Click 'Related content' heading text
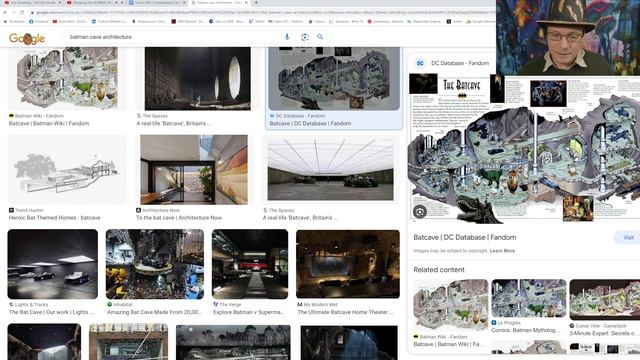640x360 pixels. 439,270
